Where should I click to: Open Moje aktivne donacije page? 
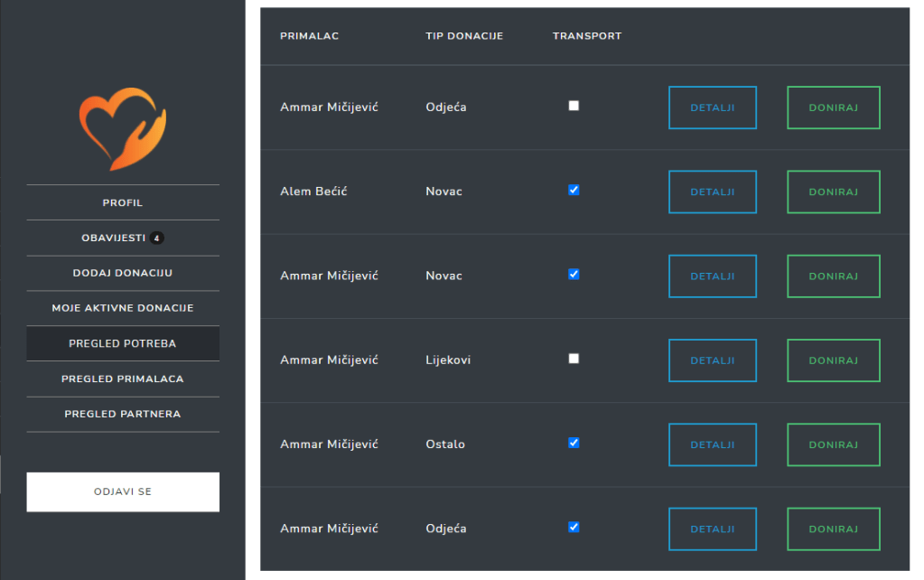[123, 308]
